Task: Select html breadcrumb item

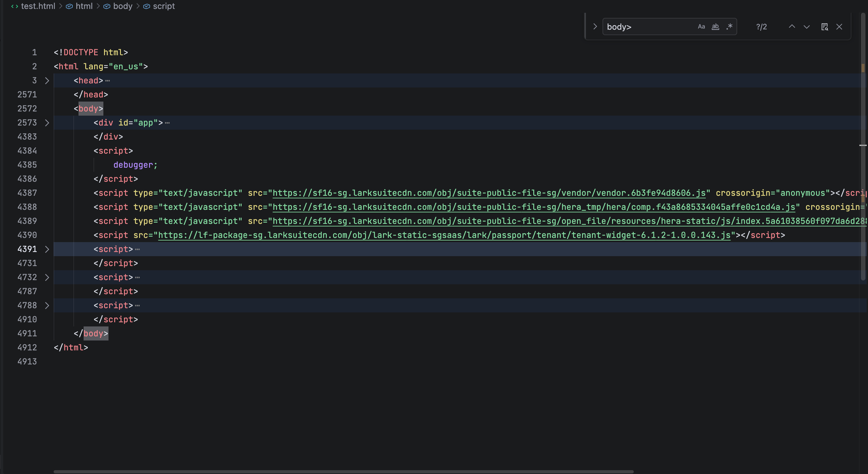Action: pos(84,6)
